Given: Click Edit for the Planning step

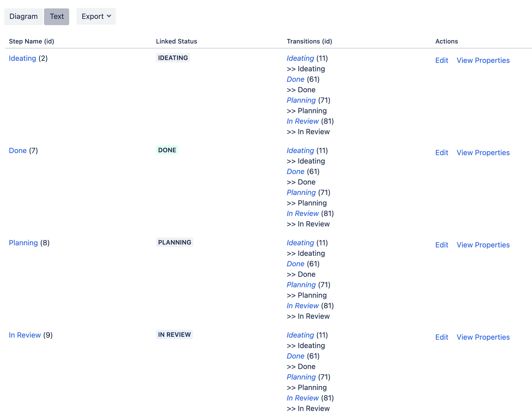Looking at the screenshot, I should coord(442,245).
